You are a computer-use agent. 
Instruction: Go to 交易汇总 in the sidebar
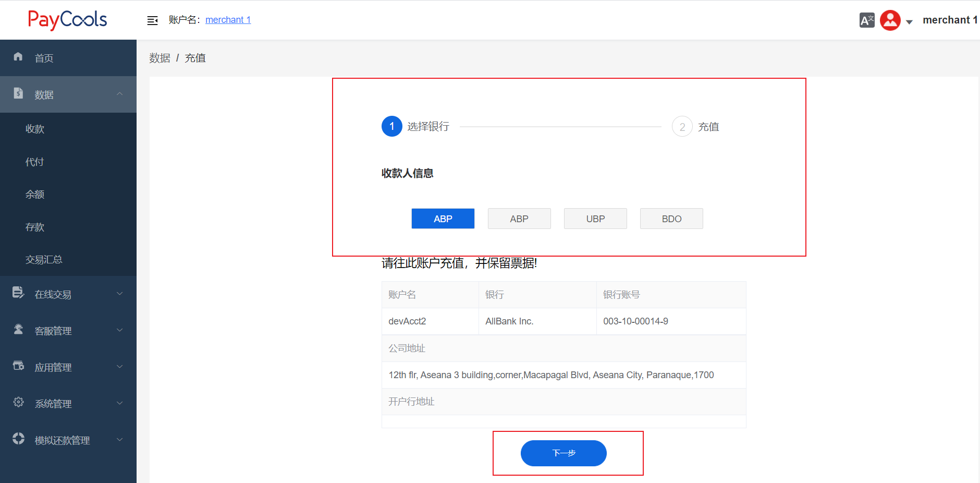(x=44, y=259)
